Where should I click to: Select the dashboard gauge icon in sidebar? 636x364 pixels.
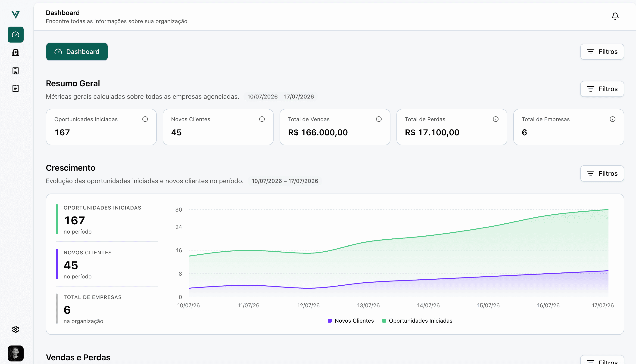[16, 34]
